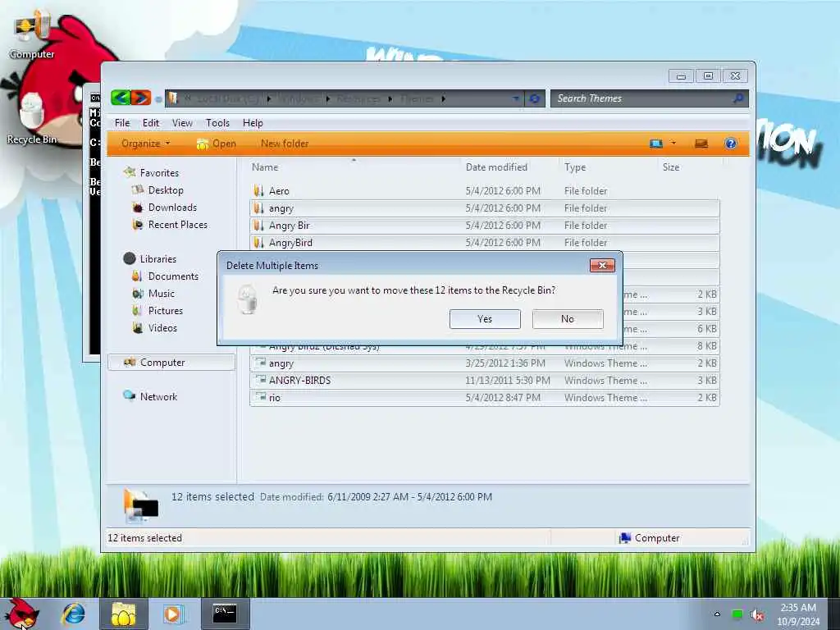Change view with the views icon
840x630 pixels.
pyautogui.click(x=656, y=144)
